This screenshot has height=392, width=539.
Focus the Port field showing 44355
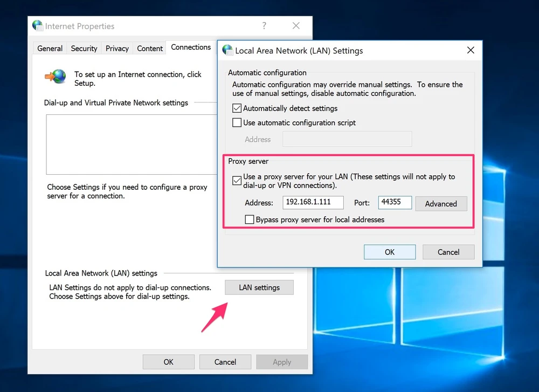[395, 203]
